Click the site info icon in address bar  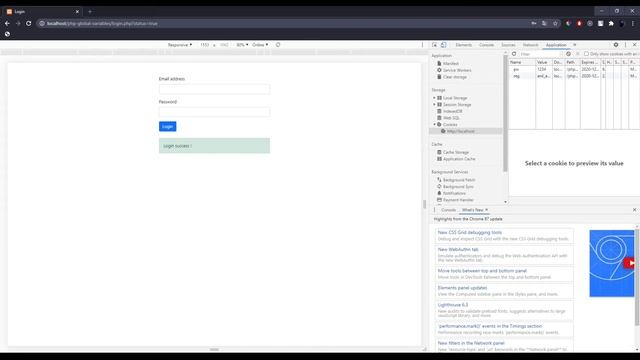(42, 23)
